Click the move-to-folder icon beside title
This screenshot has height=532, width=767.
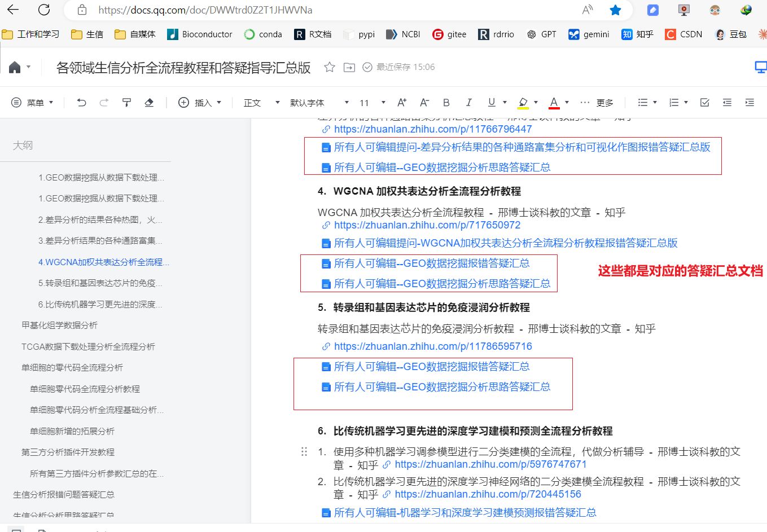pos(349,67)
